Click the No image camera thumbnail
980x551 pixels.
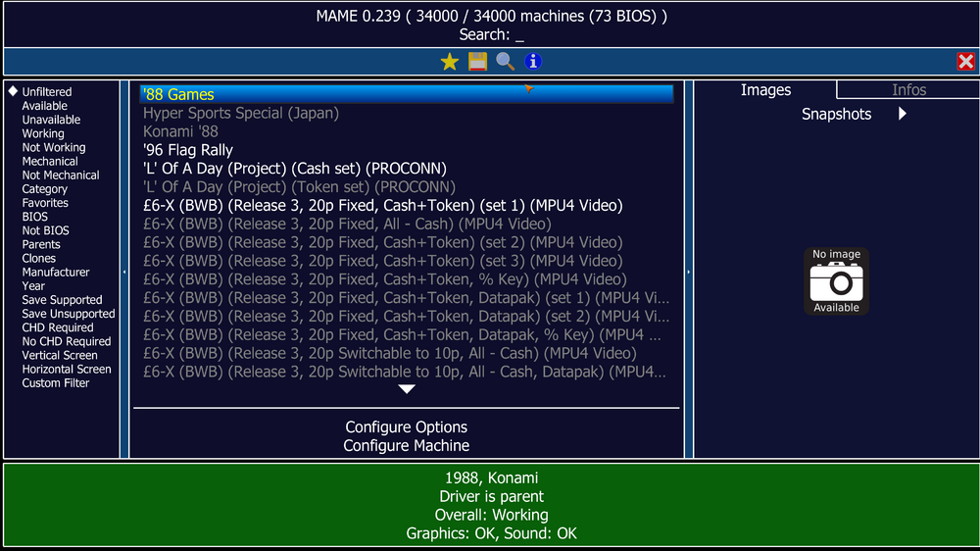(836, 281)
